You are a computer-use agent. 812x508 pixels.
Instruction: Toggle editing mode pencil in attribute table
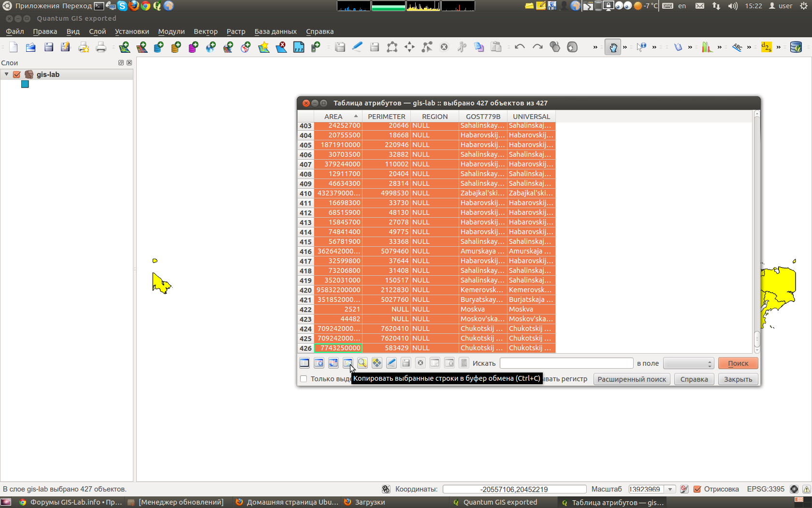tap(391, 363)
